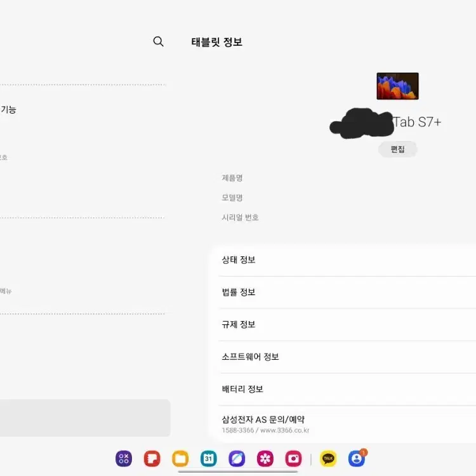Tap the bottom navigation gesture handle
Screen dimensions: 476x476
click(238, 472)
